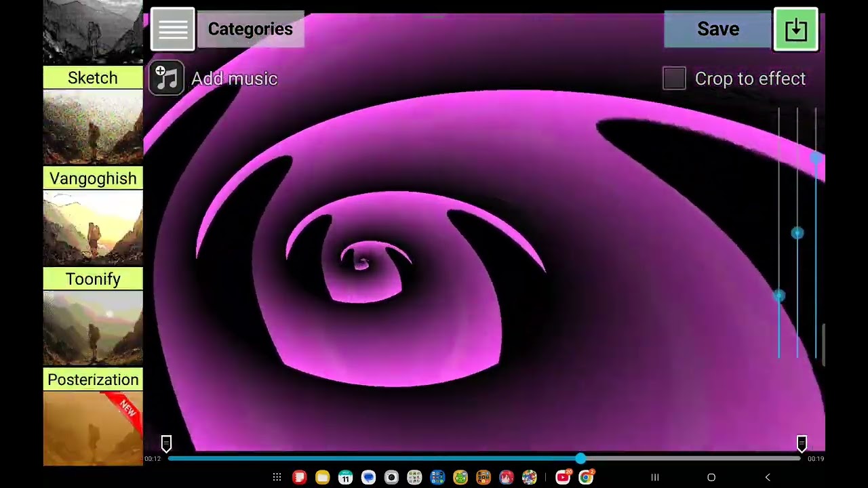The height and width of the screenshot is (488, 868).
Task: Open the grey app folder icon
Action: (414, 478)
